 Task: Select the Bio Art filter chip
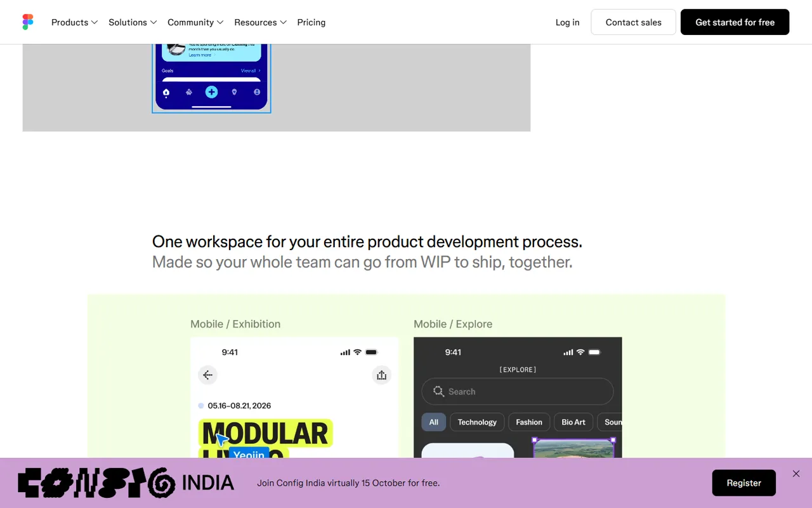pos(573,422)
